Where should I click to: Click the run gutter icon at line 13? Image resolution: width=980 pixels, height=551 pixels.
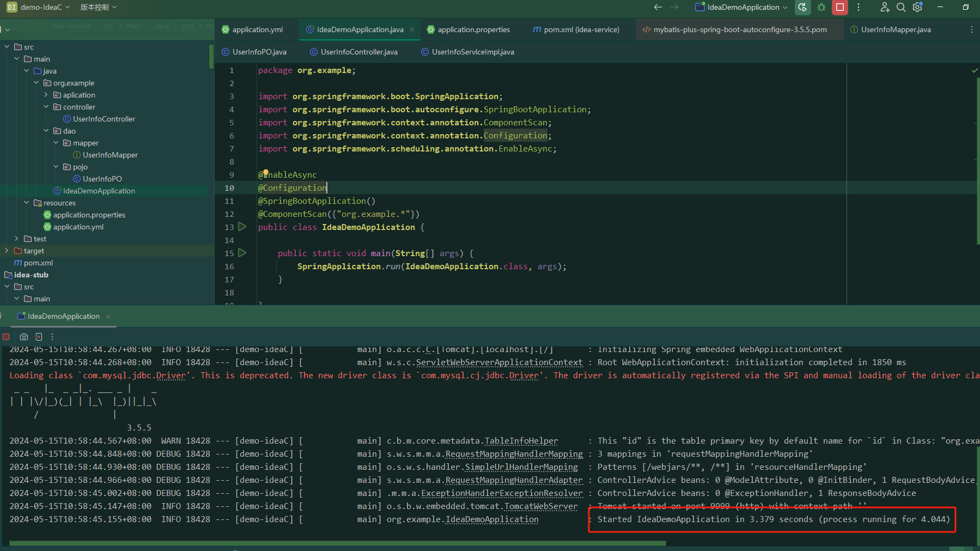[242, 227]
